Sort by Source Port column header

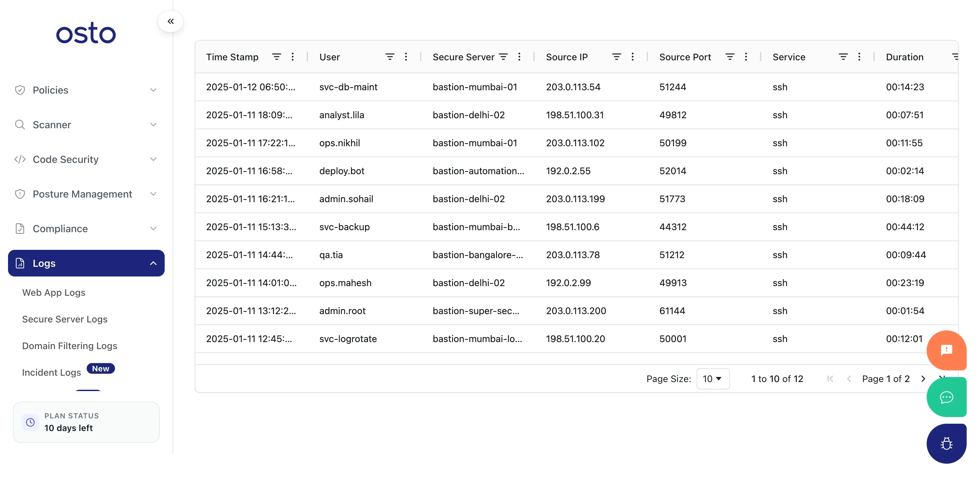click(x=685, y=57)
